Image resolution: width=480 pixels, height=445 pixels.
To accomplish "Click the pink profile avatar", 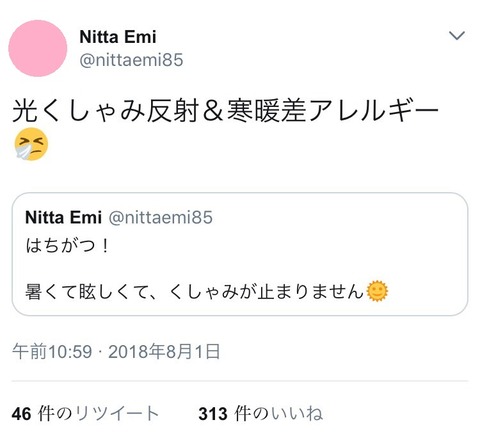I will click(38, 48).
